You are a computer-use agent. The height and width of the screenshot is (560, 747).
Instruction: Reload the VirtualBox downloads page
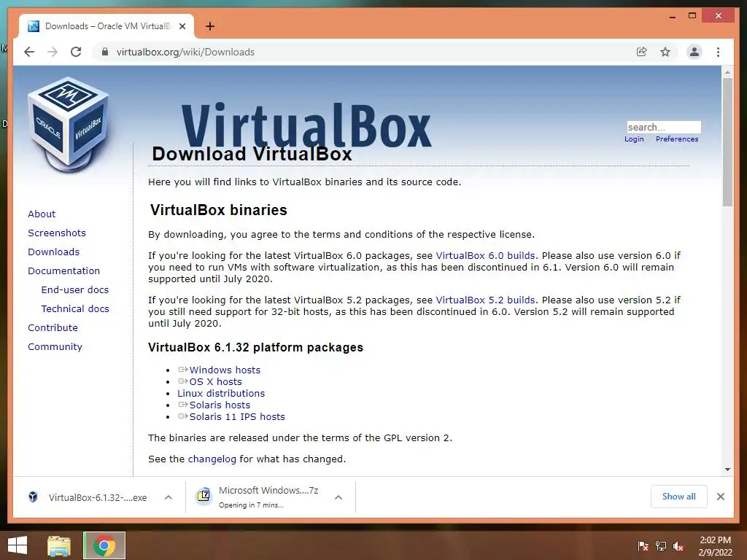tap(76, 52)
